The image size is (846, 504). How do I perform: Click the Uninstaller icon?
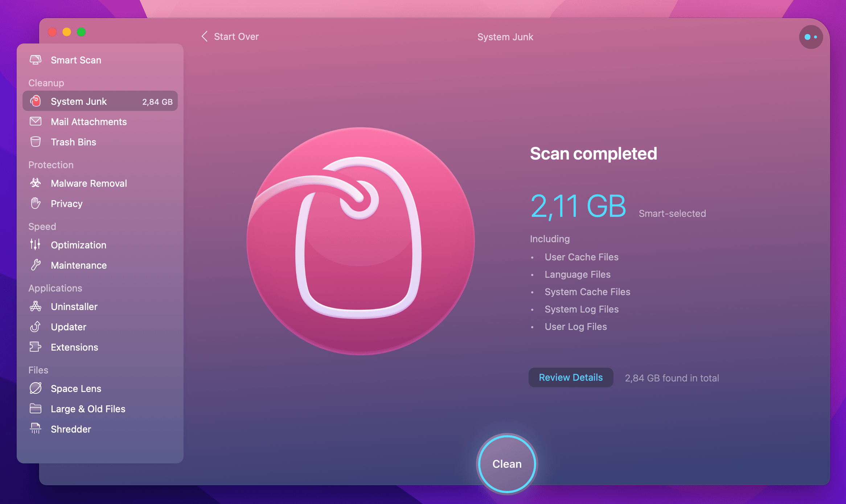pos(35,306)
